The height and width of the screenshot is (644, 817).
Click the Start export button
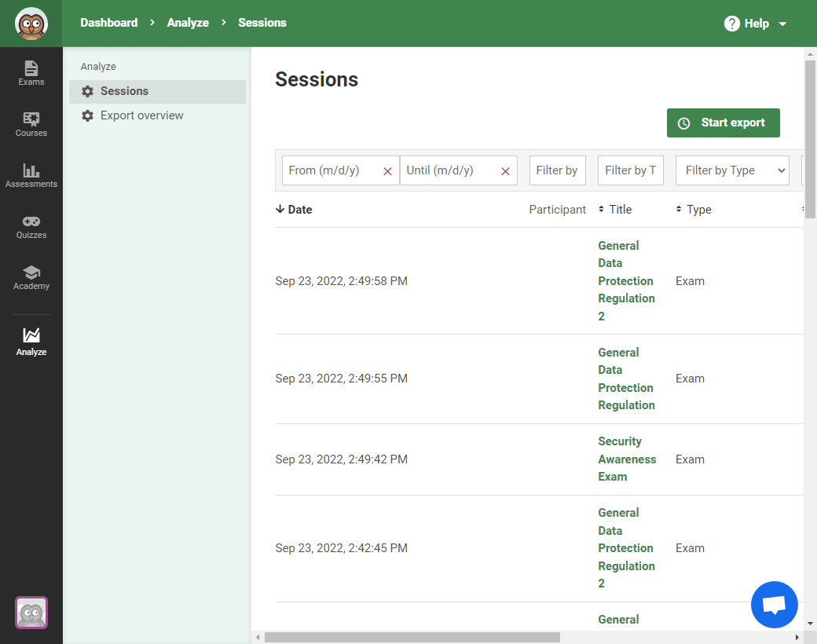point(723,123)
